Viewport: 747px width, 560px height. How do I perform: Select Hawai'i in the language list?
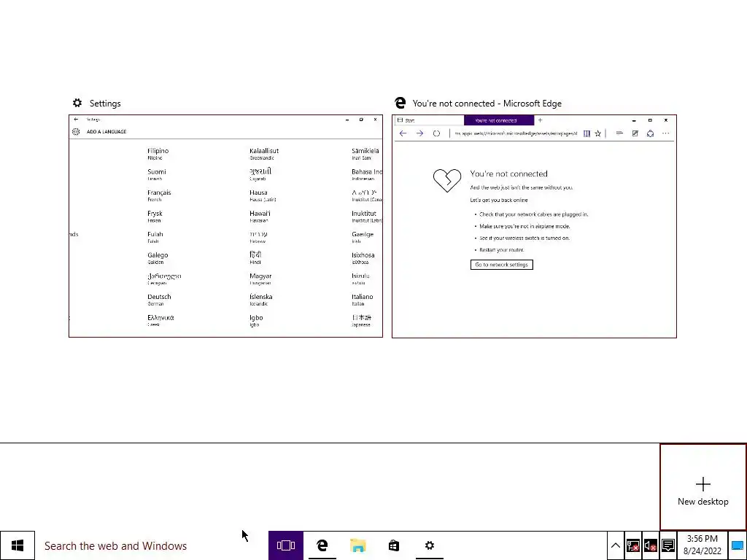(x=260, y=217)
